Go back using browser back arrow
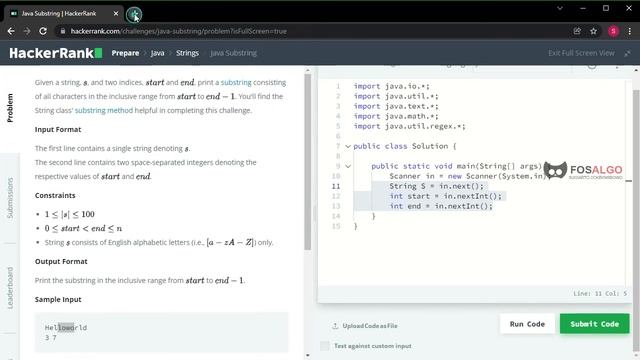 point(11,31)
